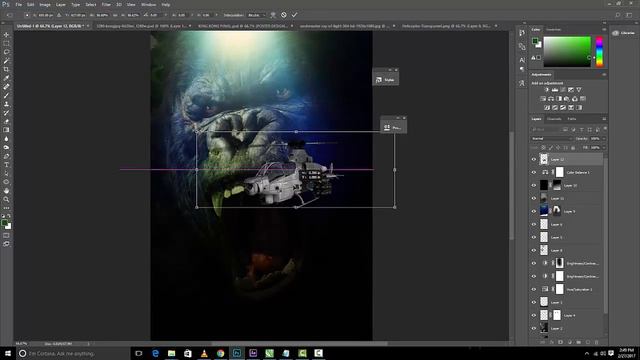The width and height of the screenshot is (640, 360).
Task: Open the Color panel flyout menu
Action: click(604, 29)
